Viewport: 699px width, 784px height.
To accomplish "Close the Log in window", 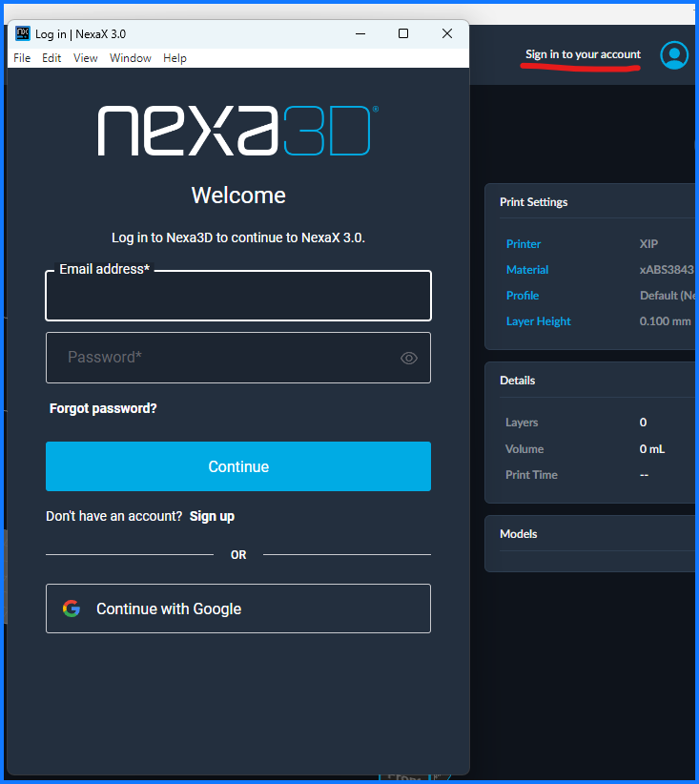I will point(447,33).
